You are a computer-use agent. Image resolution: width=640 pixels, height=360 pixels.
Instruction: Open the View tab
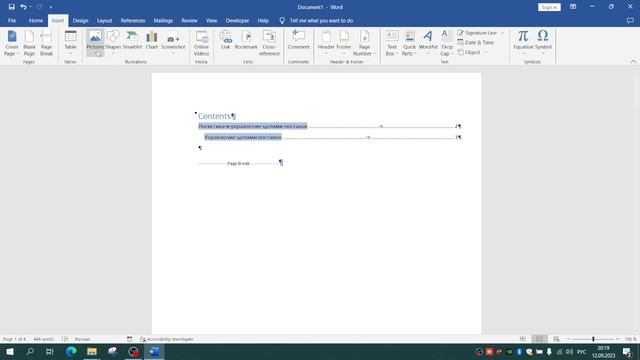click(x=211, y=20)
